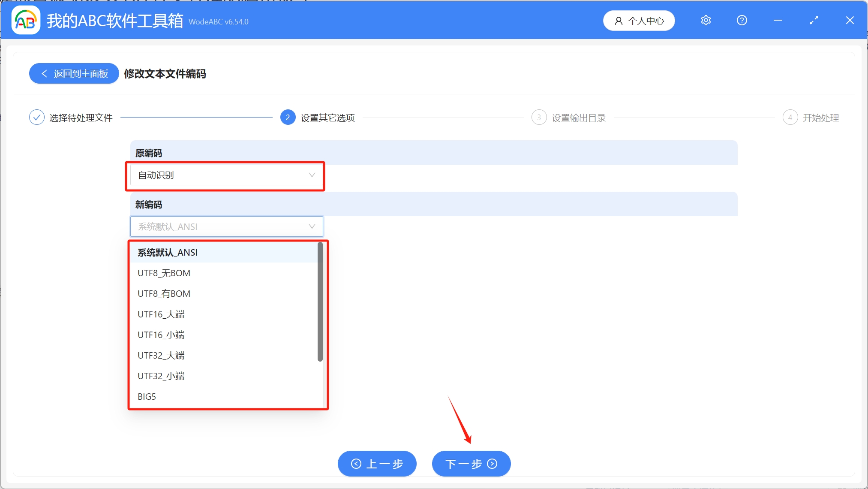Expand the 原编码 自动识别 dropdown
The width and height of the screenshot is (868, 489).
pos(226,175)
